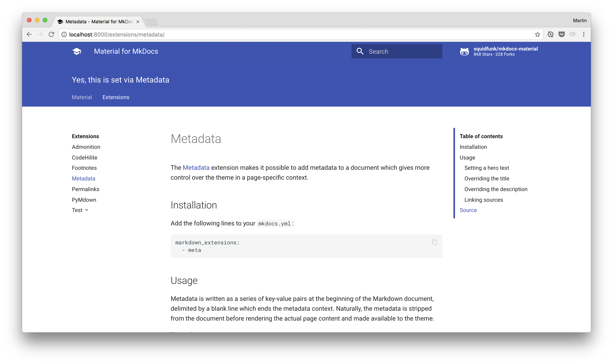The width and height of the screenshot is (613, 364).
Task: Expand the Test section in sidebar
Action: click(x=80, y=210)
